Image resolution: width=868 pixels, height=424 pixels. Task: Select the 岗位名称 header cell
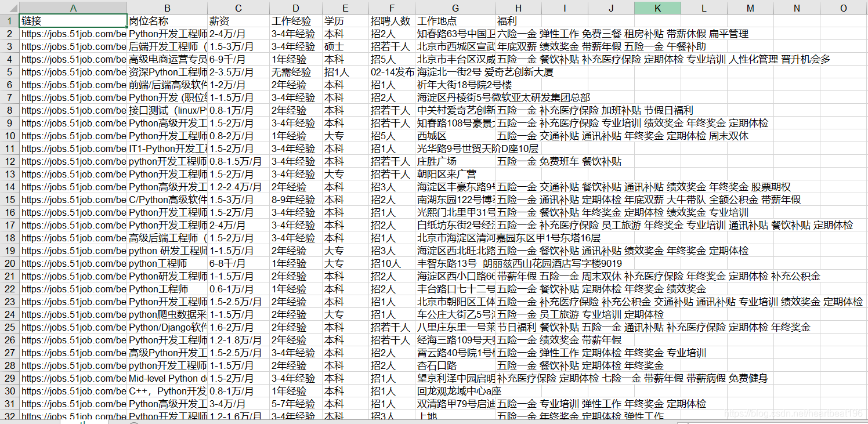[167, 21]
